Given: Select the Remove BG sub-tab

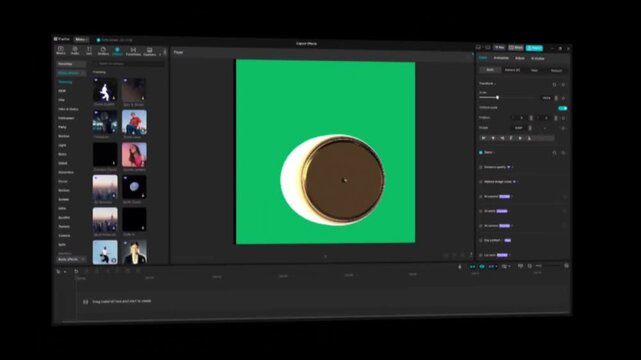Looking at the screenshot, I should [512, 70].
